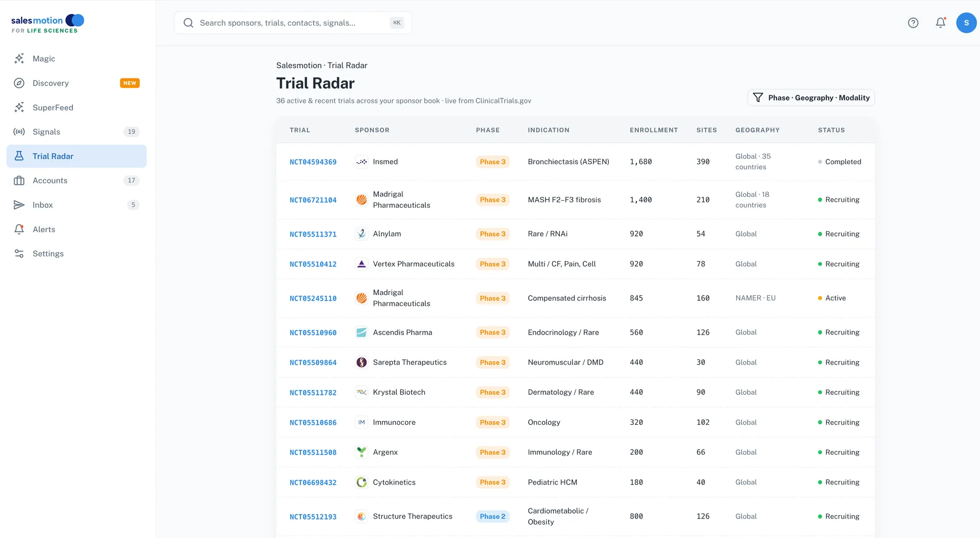This screenshot has width=980, height=538.
Task: Click the search magnifier icon
Action: pyautogui.click(x=188, y=23)
